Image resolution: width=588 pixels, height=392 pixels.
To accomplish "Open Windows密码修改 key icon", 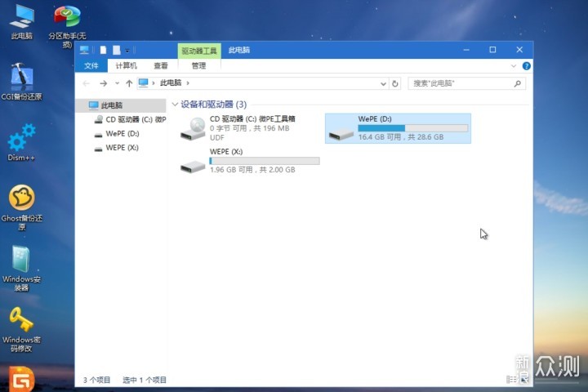I will [21, 329].
